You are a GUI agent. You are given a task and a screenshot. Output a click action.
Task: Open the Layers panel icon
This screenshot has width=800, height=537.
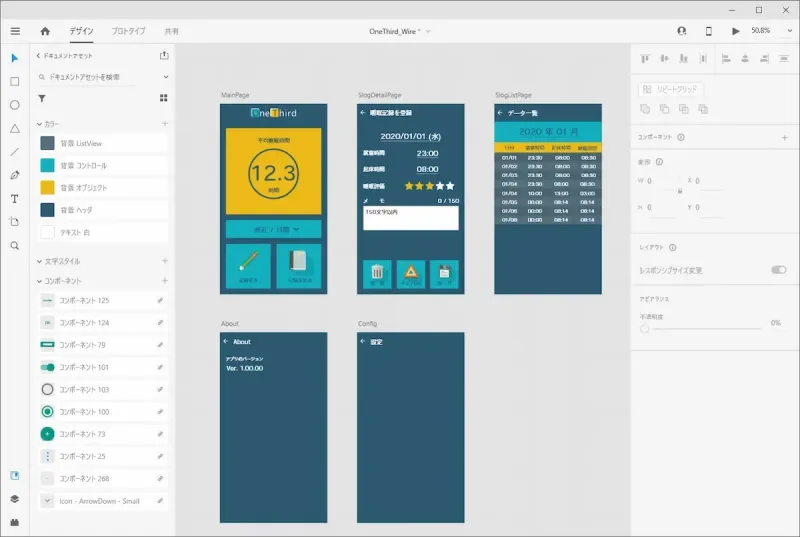click(15, 499)
